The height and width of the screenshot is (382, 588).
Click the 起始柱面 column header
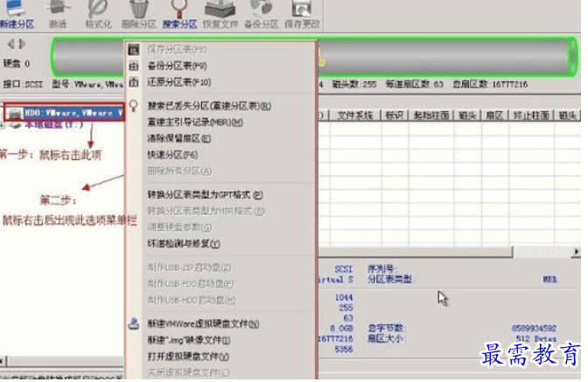tap(431, 115)
